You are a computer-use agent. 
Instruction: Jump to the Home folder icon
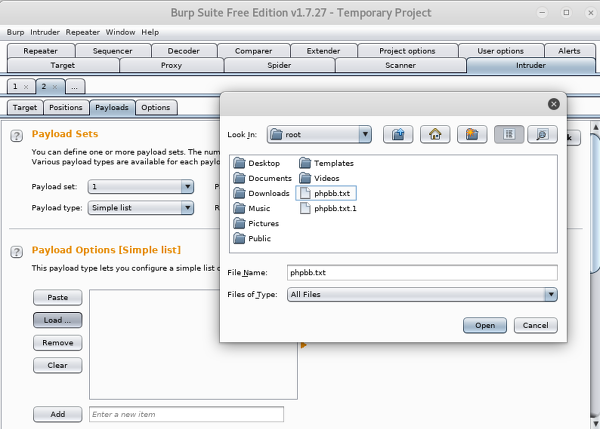435,134
